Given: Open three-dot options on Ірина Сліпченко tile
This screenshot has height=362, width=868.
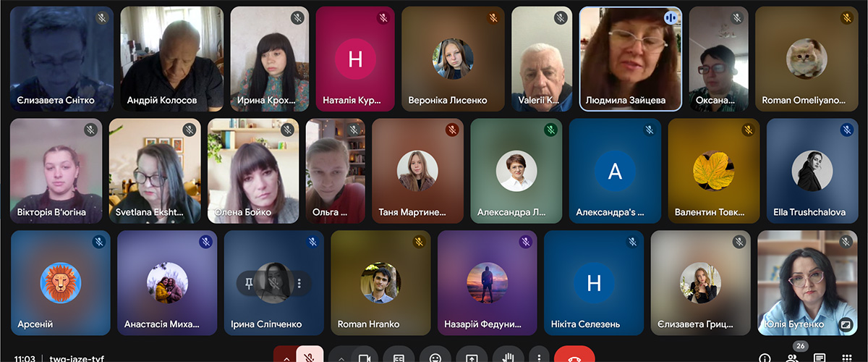Looking at the screenshot, I should [299, 282].
